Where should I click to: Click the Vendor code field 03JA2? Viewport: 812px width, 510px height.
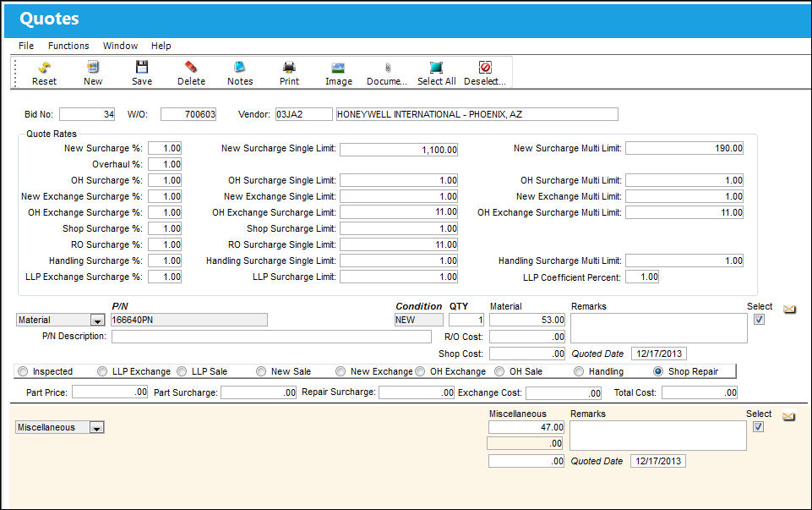click(303, 114)
